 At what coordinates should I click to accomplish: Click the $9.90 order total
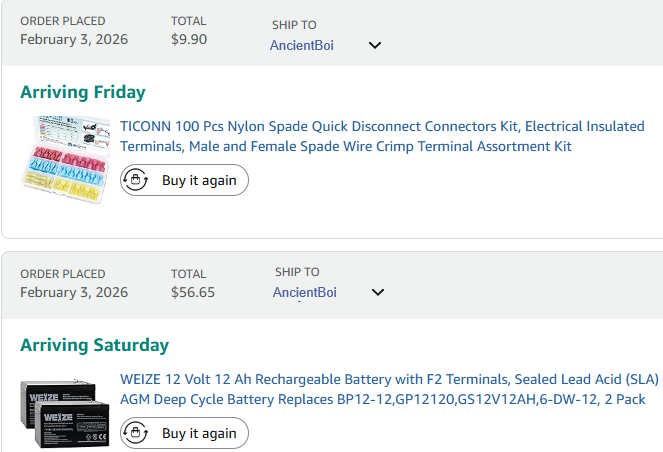[189, 39]
